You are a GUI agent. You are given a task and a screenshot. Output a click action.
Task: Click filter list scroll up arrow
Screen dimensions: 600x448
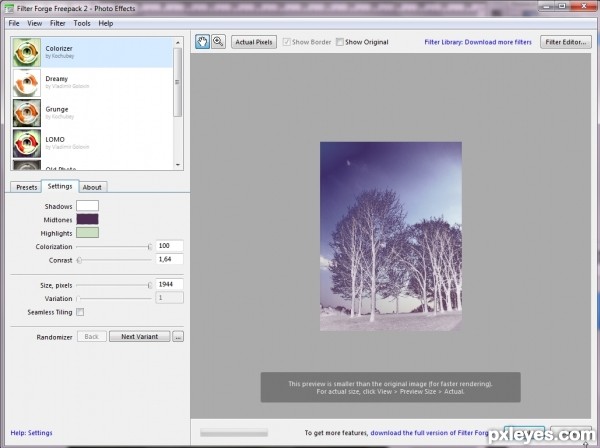[178, 42]
